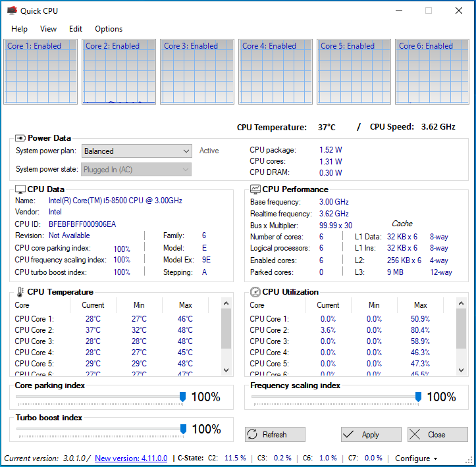Toggle the Core 6 Enabled graph
Viewport: 476px width, 467px height.
(433, 72)
